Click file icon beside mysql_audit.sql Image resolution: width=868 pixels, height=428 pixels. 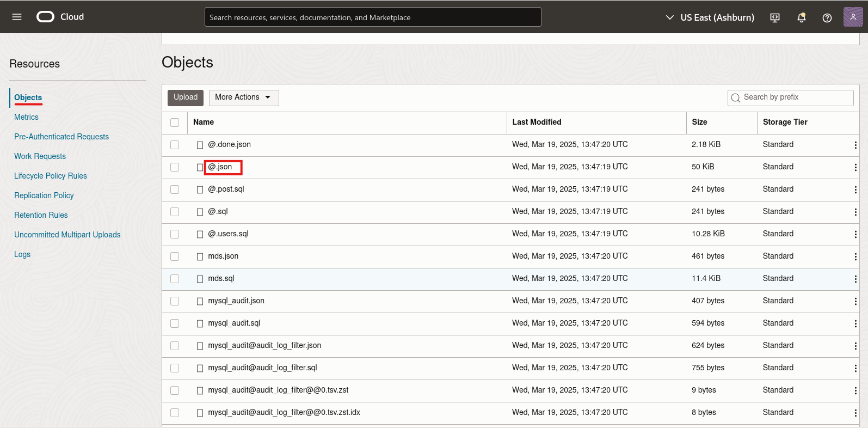click(200, 323)
